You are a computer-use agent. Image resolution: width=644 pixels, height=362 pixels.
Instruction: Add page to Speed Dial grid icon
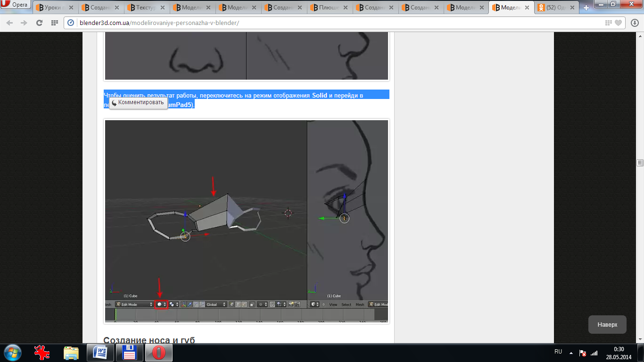pos(609,23)
